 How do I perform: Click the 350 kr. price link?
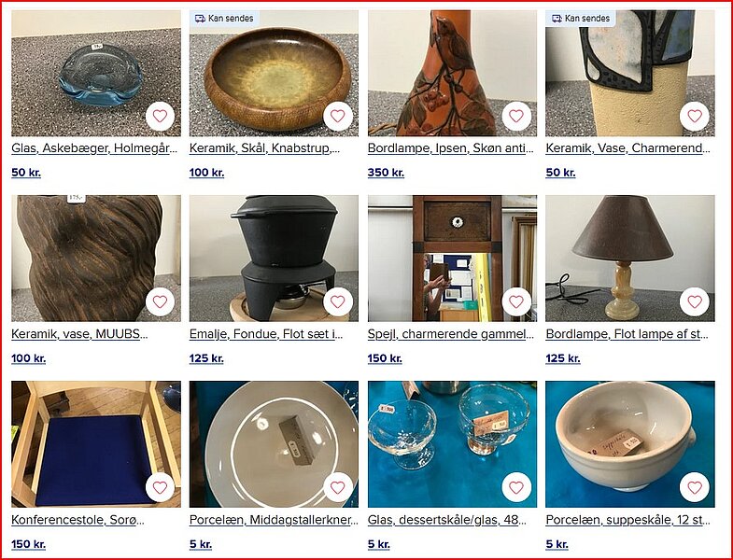click(386, 173)
